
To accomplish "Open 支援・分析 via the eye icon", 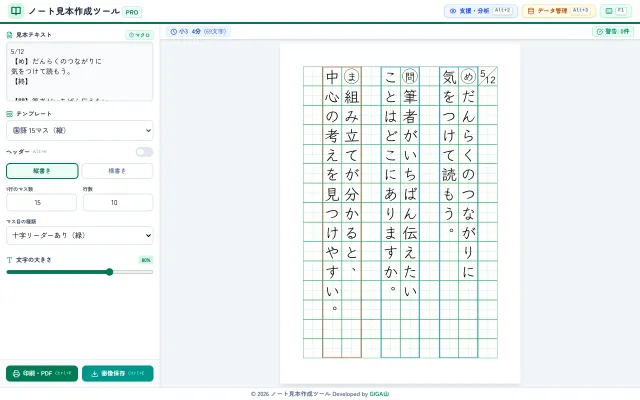I will pyautogui.click(x=453, y=11).
